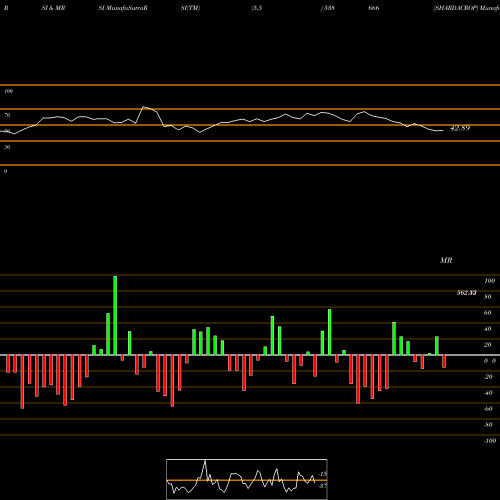Click the "SI(TM)" header label

point(190,8)
